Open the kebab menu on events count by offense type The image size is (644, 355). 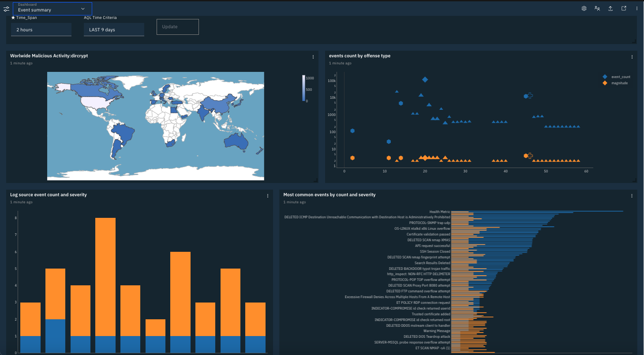coord(632,56)
